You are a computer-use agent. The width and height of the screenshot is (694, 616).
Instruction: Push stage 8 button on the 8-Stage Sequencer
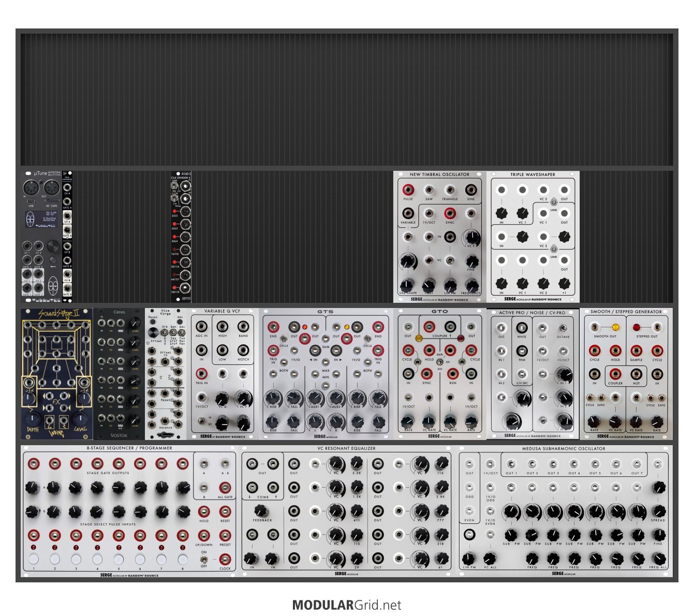[x=182, y=559]
